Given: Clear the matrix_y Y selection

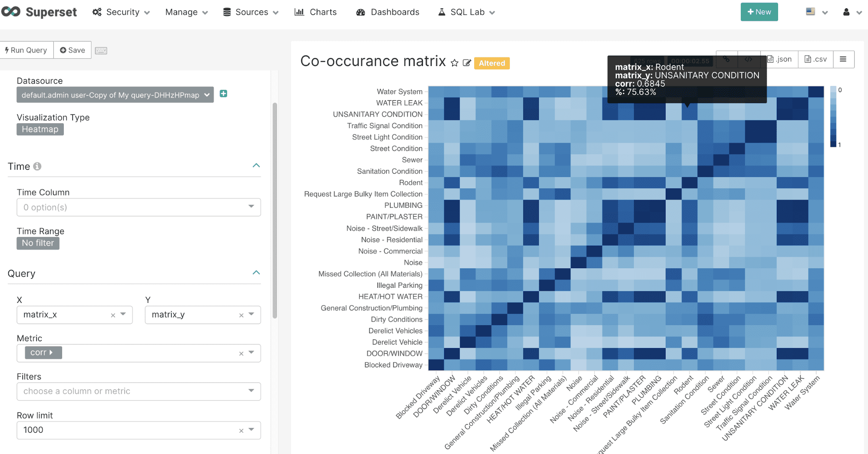Looking at the screenshot, I should tap(241, 315).
